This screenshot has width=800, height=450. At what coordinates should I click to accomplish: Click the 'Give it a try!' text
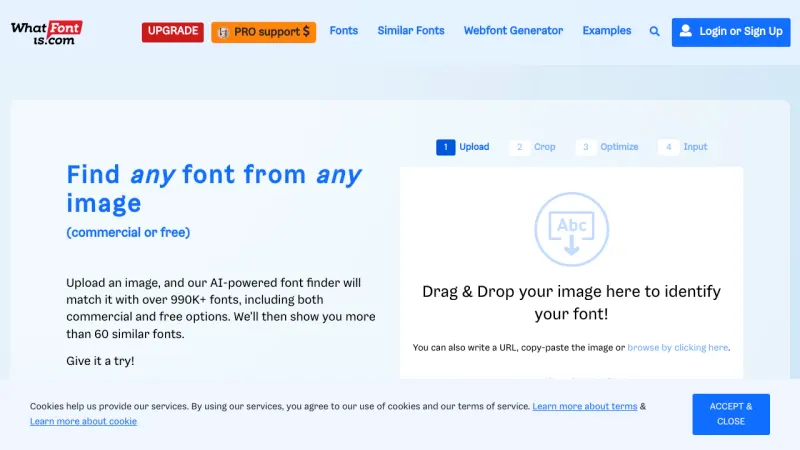tap(100, 361)
